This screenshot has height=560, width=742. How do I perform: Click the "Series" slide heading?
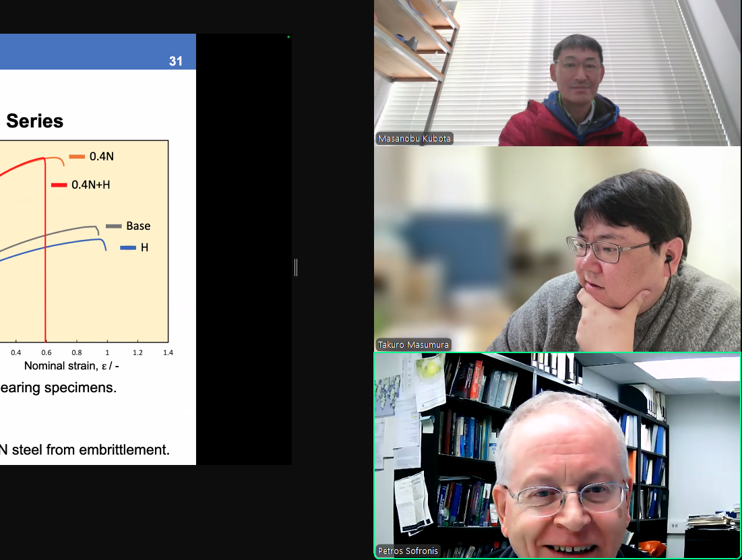[34, 121]
